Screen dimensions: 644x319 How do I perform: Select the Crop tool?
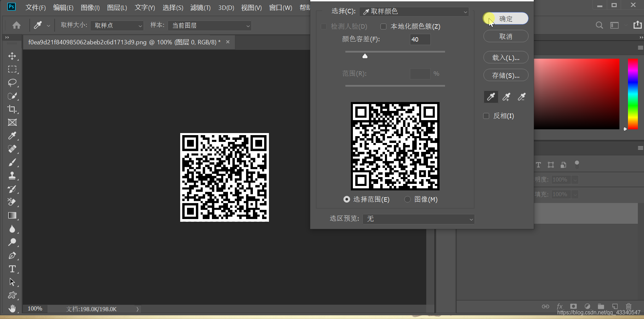(12, 109)
